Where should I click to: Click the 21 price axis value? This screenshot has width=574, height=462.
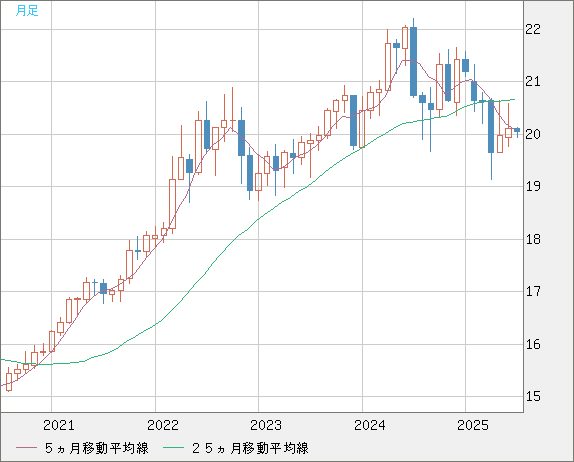click(x=533, y=82)
